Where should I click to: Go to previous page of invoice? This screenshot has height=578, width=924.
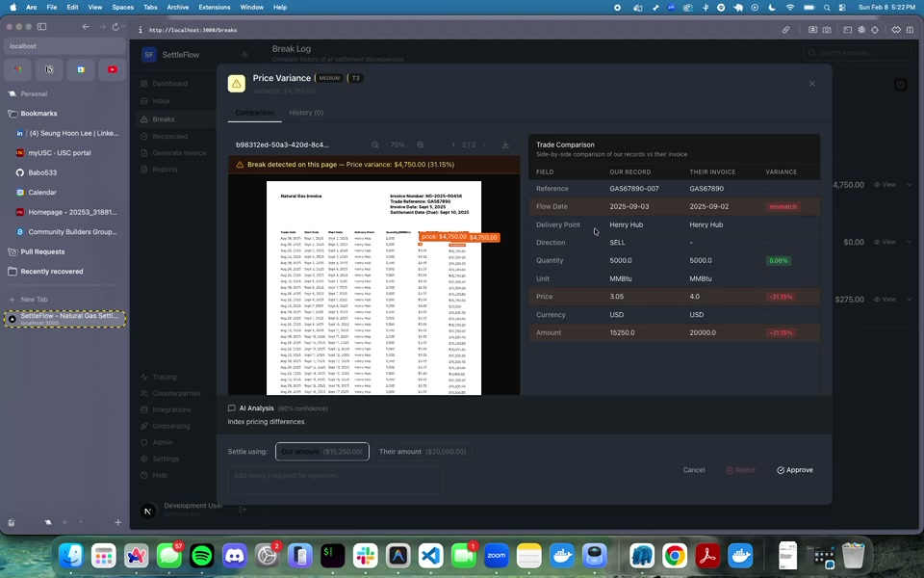point(453,145)
